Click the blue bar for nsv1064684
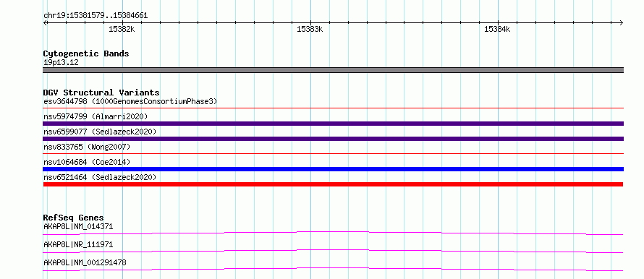The image size is (644, 279). coord(334,169)
